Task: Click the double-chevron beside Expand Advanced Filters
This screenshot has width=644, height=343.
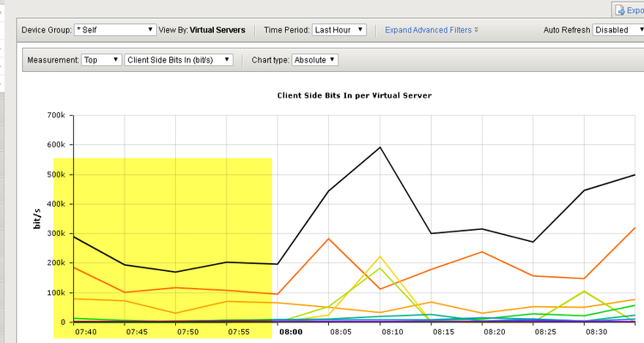Action: click(x=477, y=30)
